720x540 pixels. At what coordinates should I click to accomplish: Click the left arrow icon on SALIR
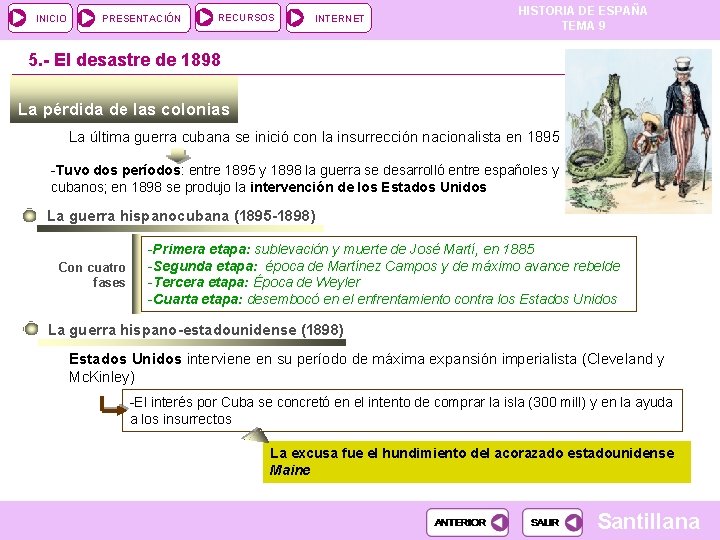[573, 522]
